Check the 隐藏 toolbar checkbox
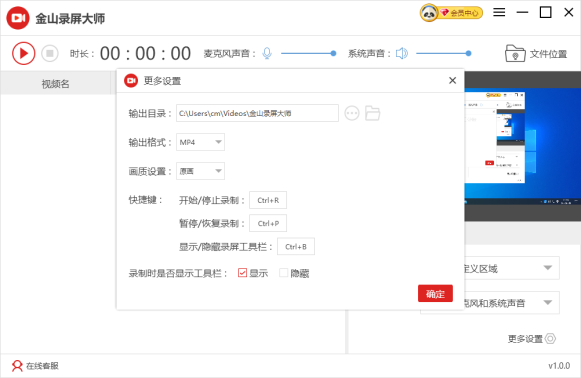This screenshot has width=581, height=378. (x=284, y=273)
